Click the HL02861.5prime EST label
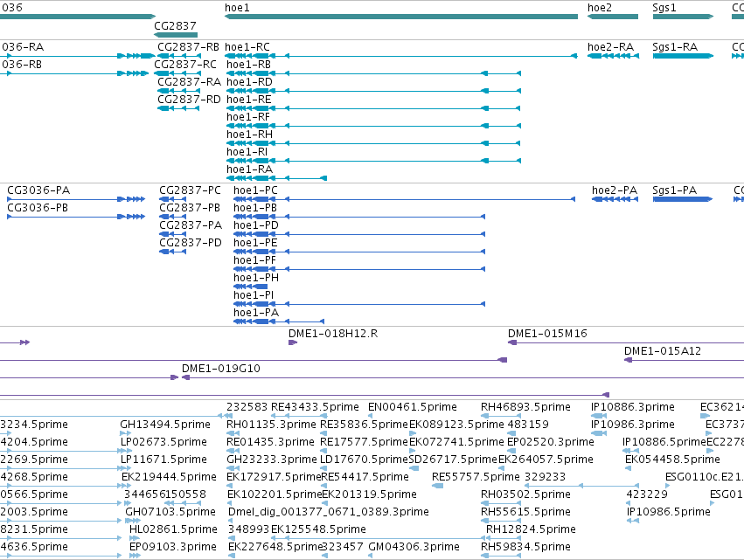Viewport: 744px width, 560px height. [x=174, y=529]
